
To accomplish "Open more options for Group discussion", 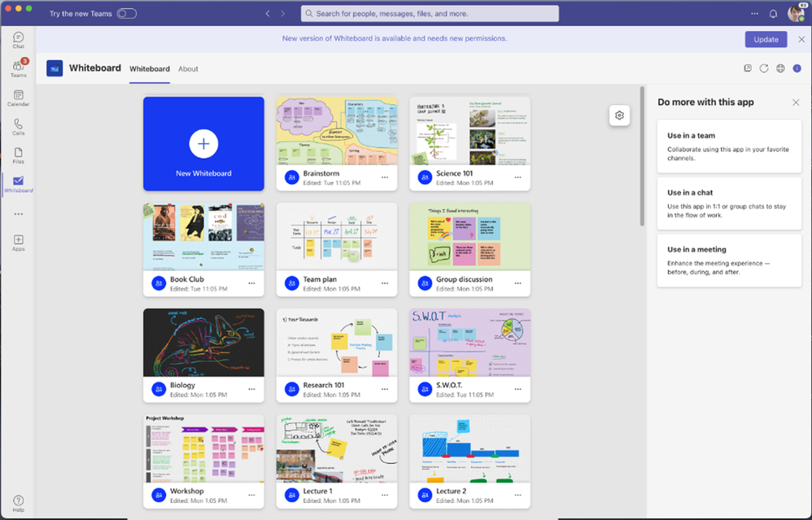I will 517,283.
